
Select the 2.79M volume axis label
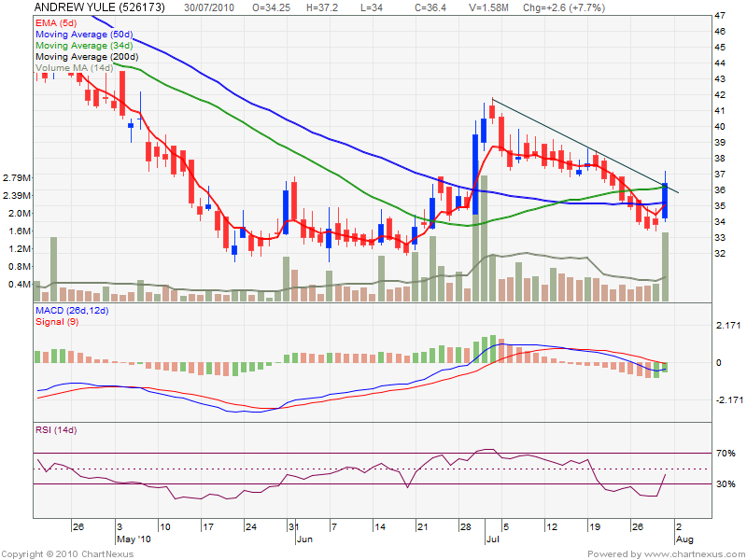click(x=18, y=177)
